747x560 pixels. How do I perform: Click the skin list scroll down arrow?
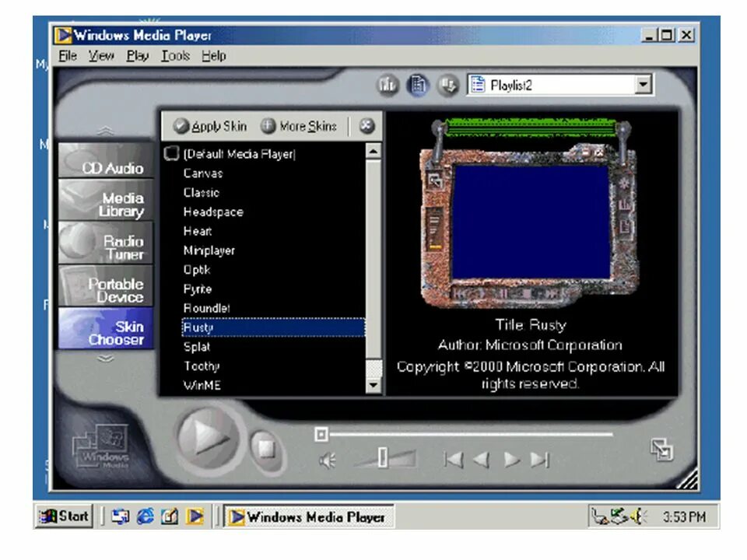(373, 385)
